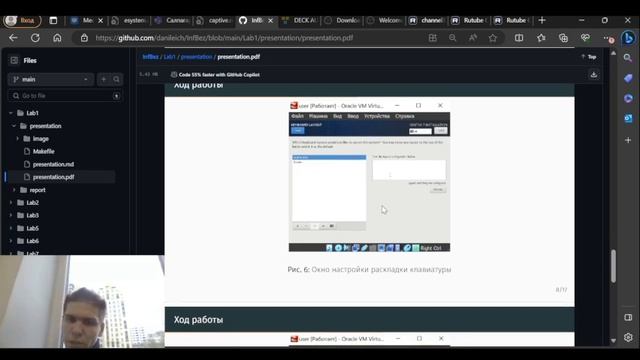The width and height of the screenshot is (640, 360).
Task: Expand the Lab2 folder
Action: 11,202
